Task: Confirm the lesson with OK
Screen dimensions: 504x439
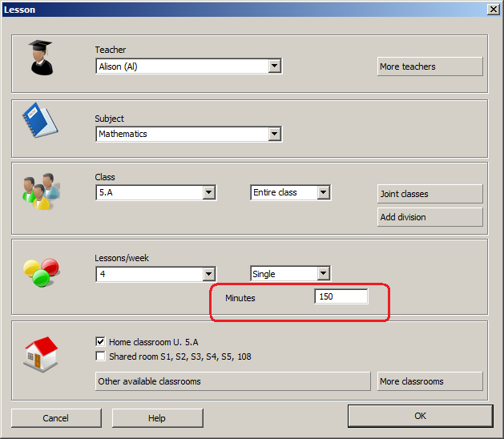Action: tap(420, 416)
